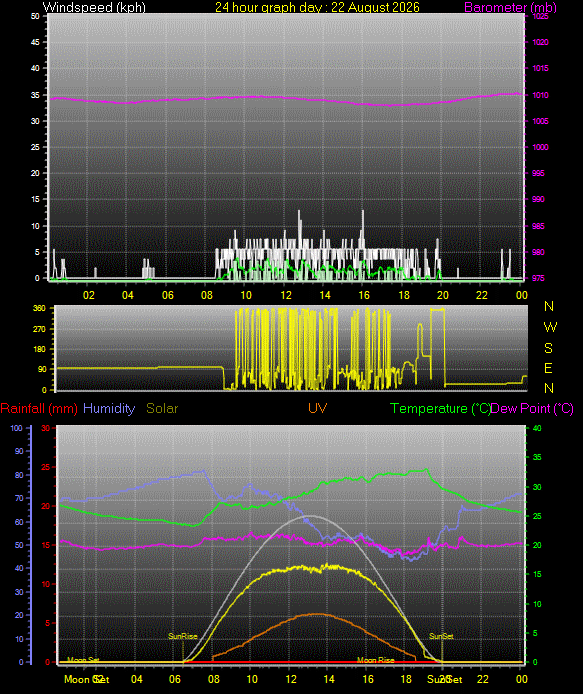Screen dimensions: 583x694
Task: Click the 980 barometer scale label
Action: [538, 252]
